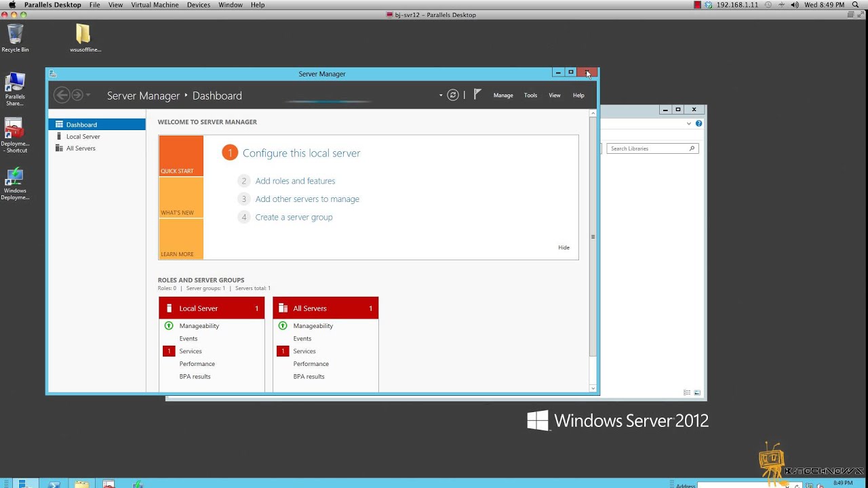Open the View menu in Server Manager

(555, 96)
